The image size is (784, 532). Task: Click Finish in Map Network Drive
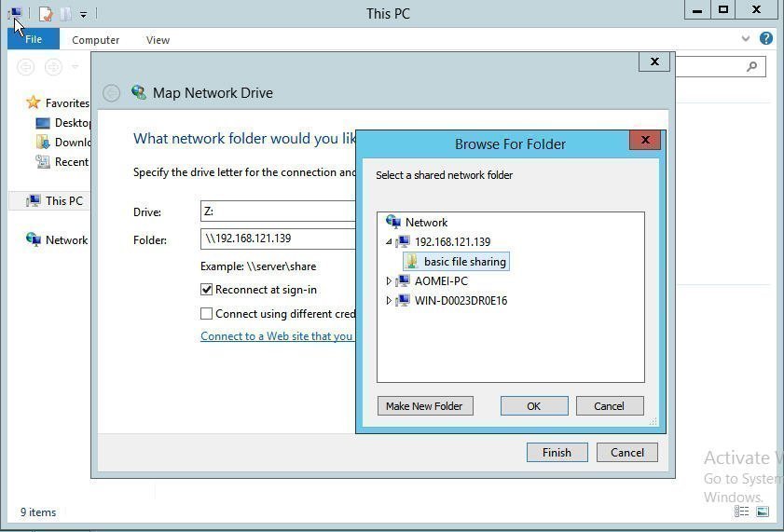(x=557, y=453)
